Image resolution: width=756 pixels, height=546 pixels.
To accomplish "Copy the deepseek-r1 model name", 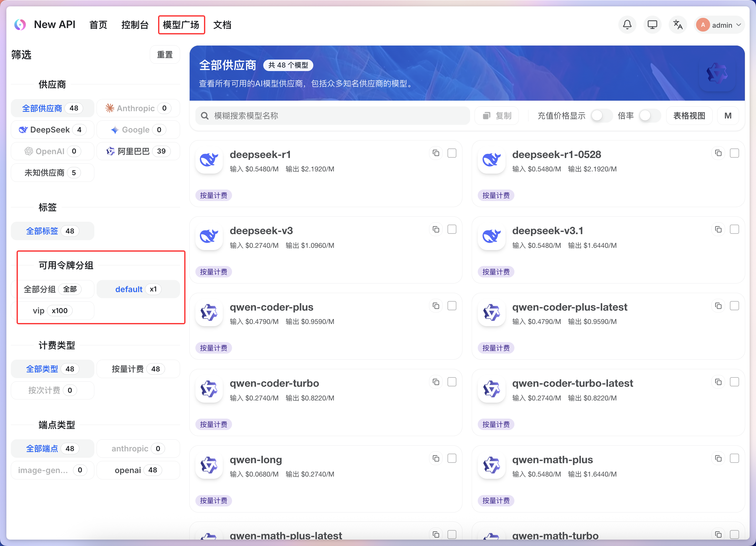I will 436,153.
